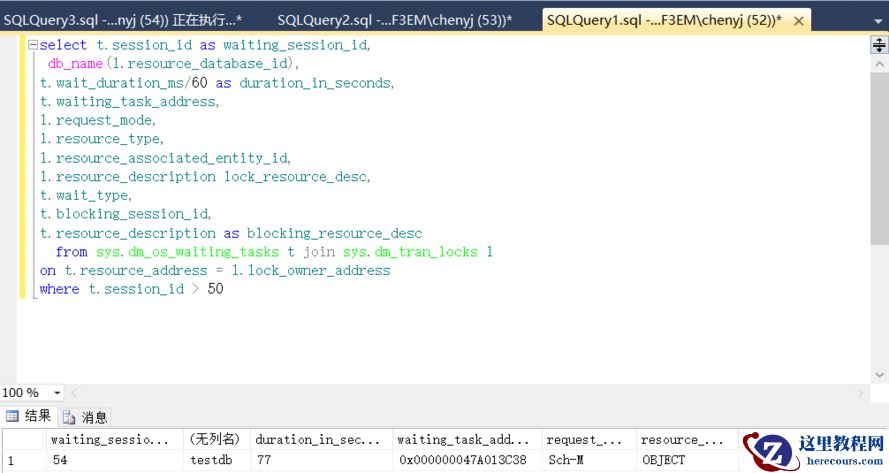Click the herecours.com watermark logo
This screenshot has width=889, height=473.
point(810,452)
